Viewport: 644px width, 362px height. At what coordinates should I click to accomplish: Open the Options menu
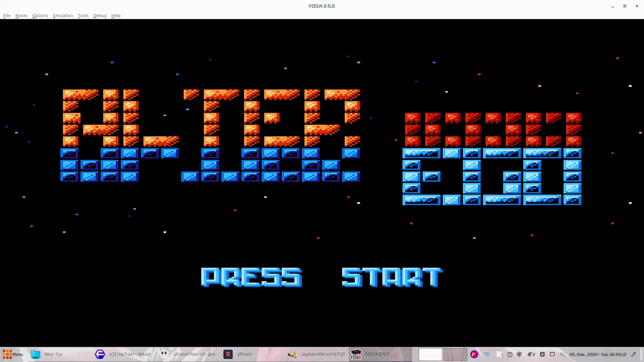click(x=40, y=16)
